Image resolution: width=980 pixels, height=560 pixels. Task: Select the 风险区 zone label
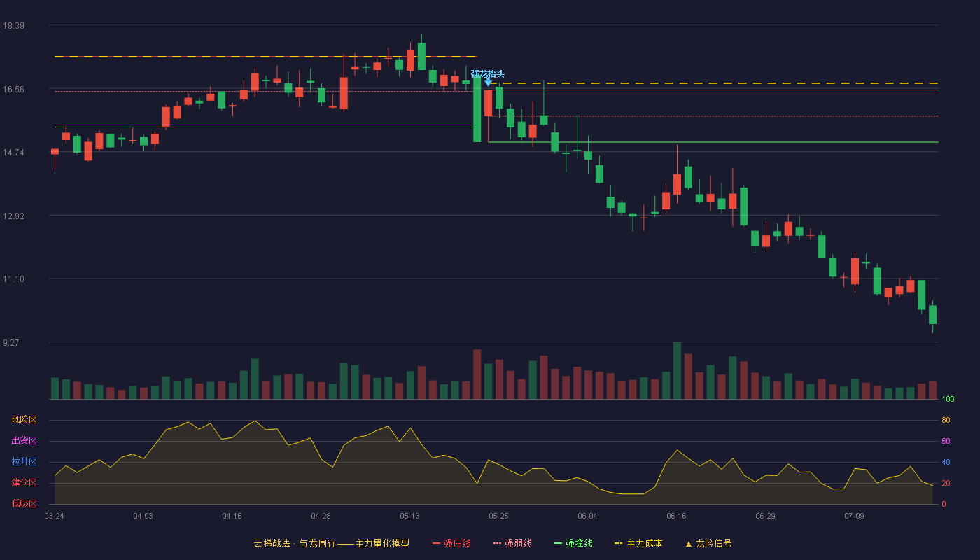[x=24, y=420]
